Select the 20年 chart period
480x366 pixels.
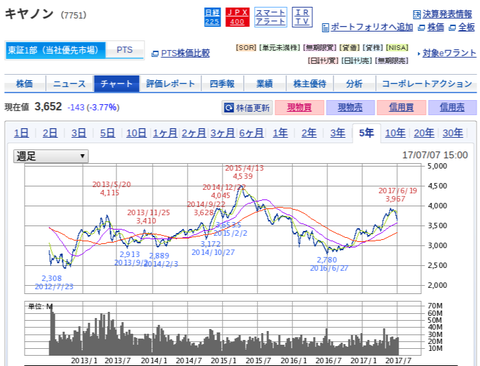coord(424,133)
